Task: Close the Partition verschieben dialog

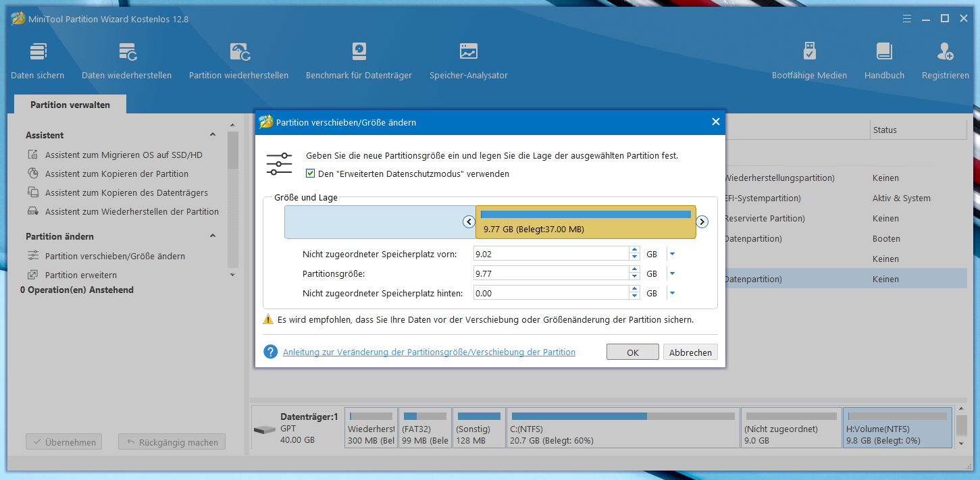Action: tap(716, 122)
